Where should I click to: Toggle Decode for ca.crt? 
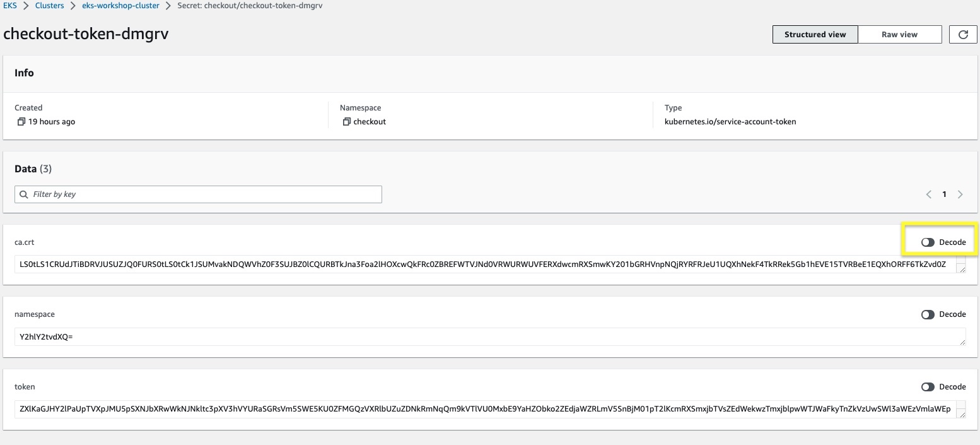(x=928, y=242)
